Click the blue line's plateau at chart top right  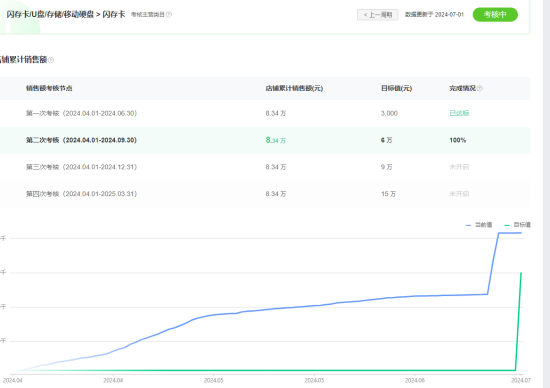510,233
